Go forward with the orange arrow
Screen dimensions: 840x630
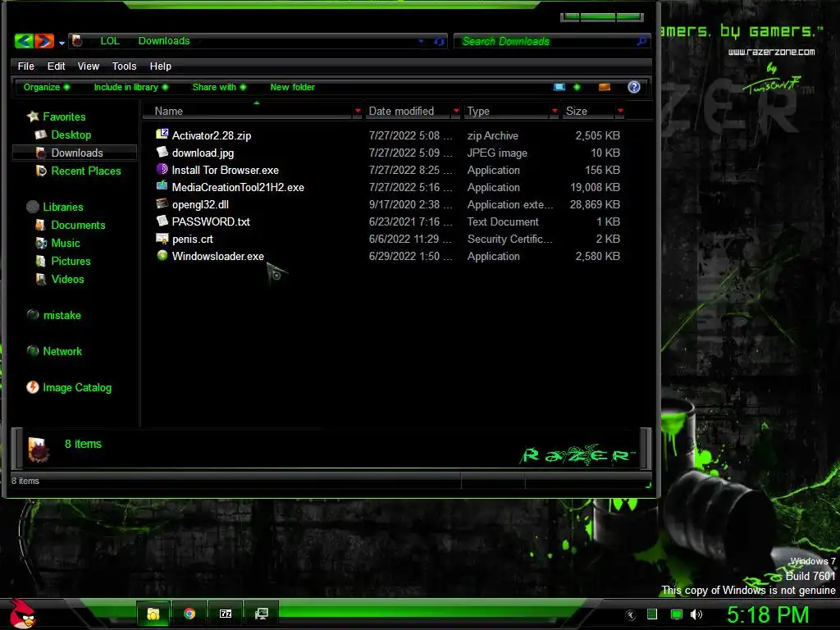pos(44,41)
